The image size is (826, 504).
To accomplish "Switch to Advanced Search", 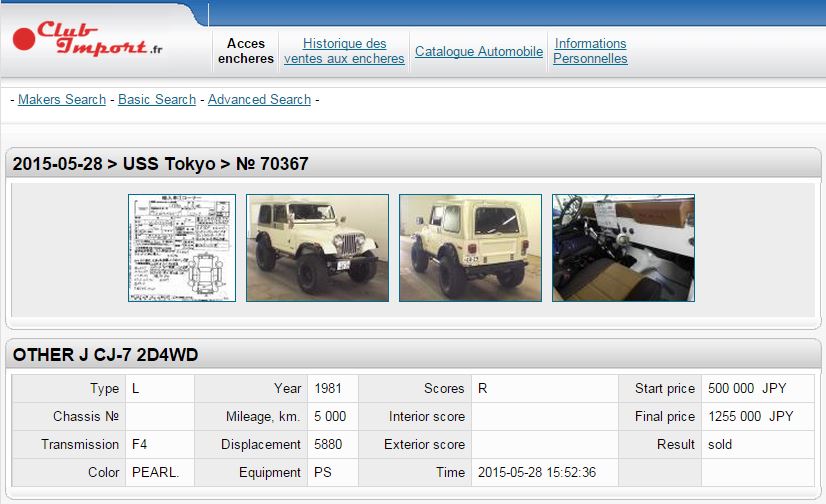I will [259, 99].
